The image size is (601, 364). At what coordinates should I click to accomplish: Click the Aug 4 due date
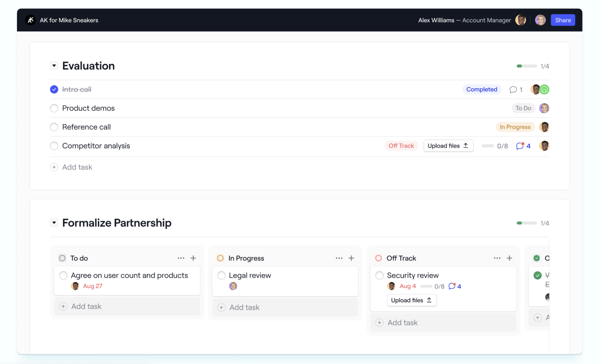coord(408,286)
